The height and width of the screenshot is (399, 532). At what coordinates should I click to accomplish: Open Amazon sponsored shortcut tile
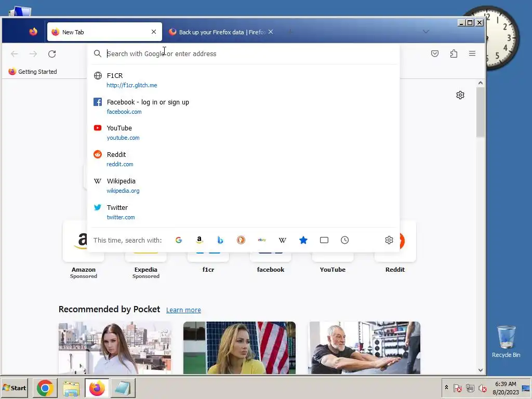click(x=84, y=250)
